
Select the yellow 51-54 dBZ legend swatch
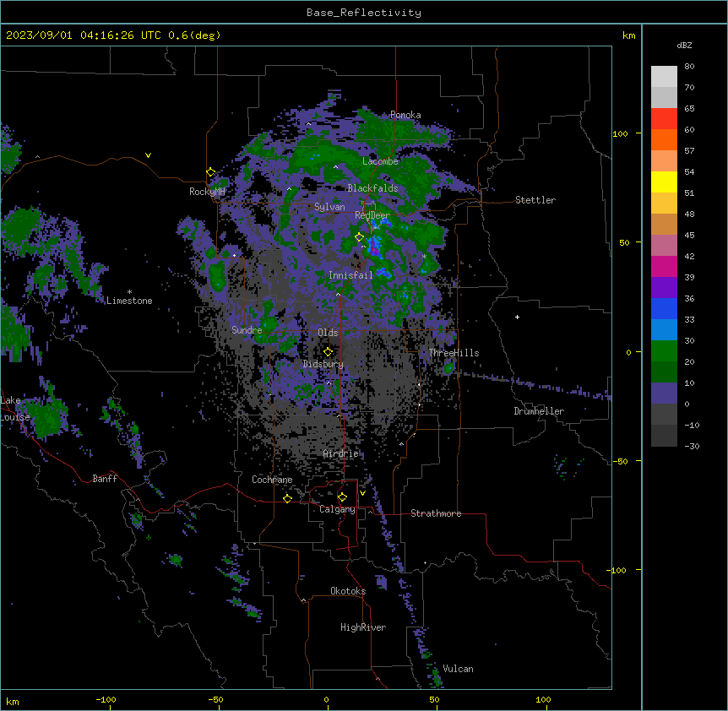[x=664, y=182]
